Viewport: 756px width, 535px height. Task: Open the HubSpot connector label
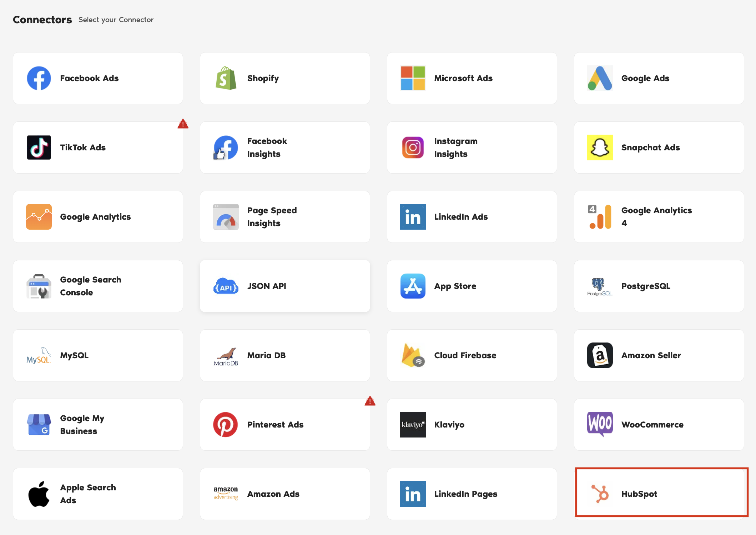[639, 494]
